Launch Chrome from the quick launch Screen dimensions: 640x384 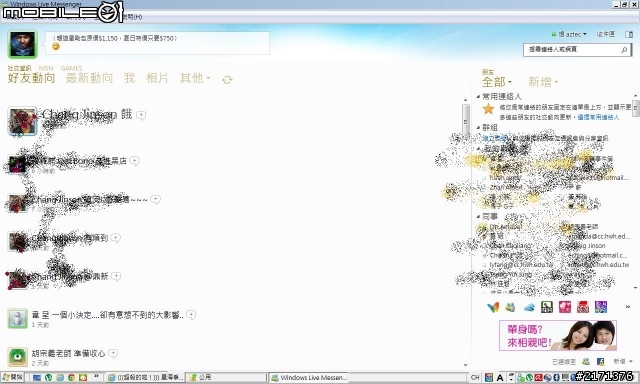(71, 378)
